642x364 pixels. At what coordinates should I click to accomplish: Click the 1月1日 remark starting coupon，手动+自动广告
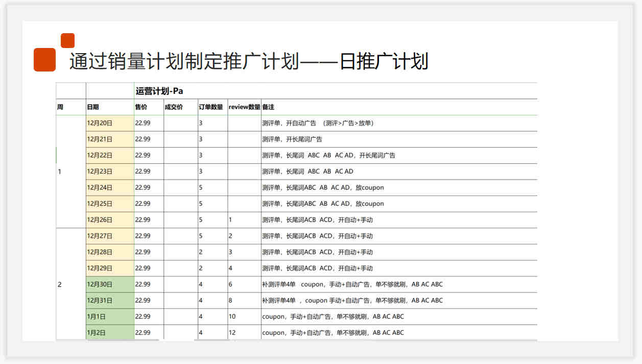pos(333,317)
